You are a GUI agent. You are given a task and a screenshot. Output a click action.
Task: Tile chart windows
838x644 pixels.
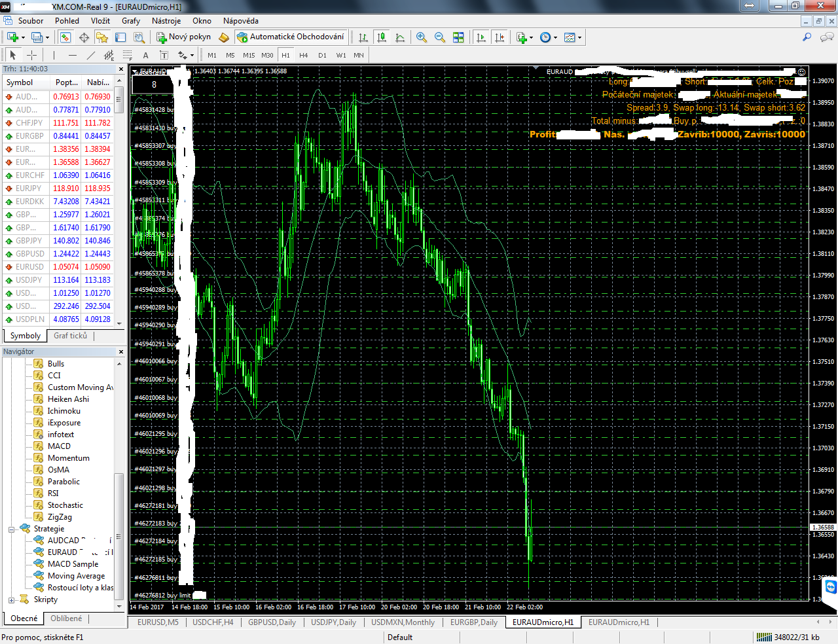(x=458, y=37)
